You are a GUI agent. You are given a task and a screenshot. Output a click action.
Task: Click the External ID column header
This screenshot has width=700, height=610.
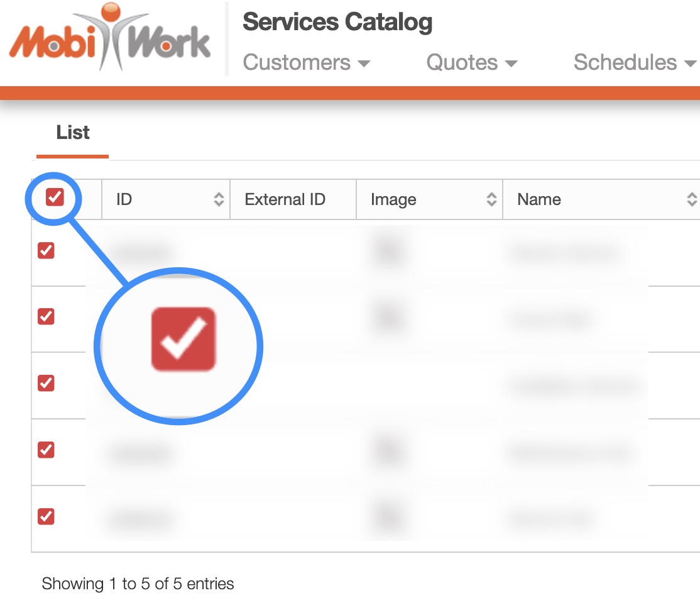coord(285,200)
